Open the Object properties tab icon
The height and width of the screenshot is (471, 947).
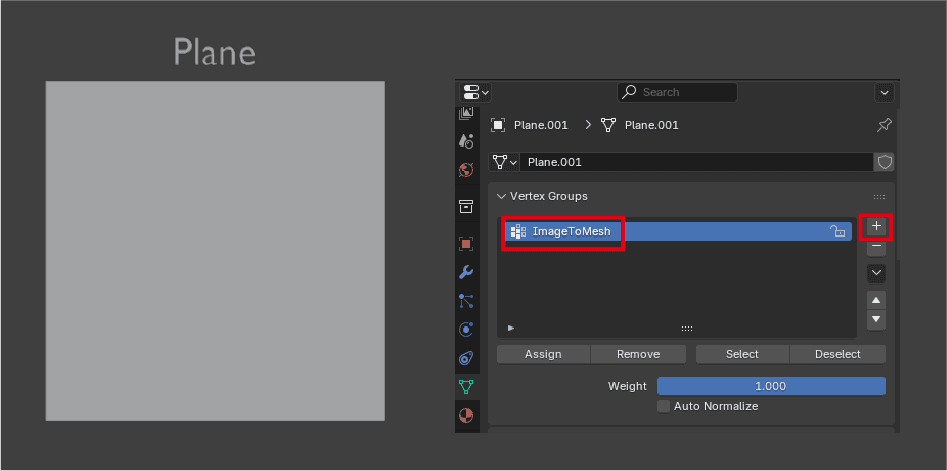tap(466, 243)
